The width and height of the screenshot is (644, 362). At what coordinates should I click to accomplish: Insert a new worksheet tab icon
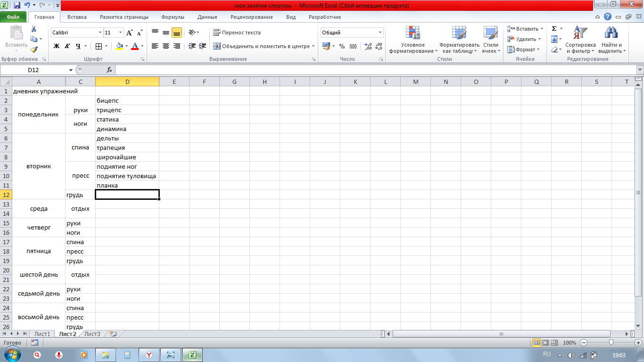(x=113, y=334)
